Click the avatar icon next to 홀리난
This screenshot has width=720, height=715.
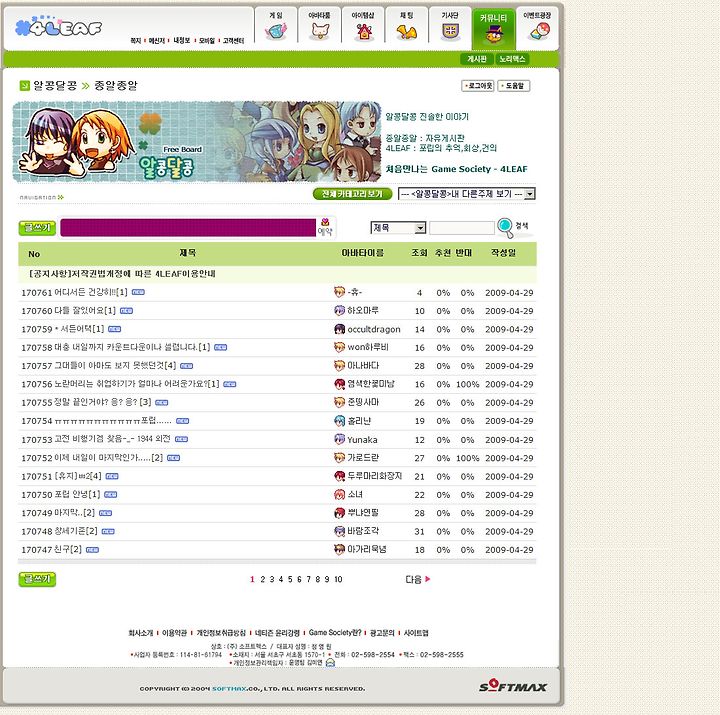[x=339, y=421]
